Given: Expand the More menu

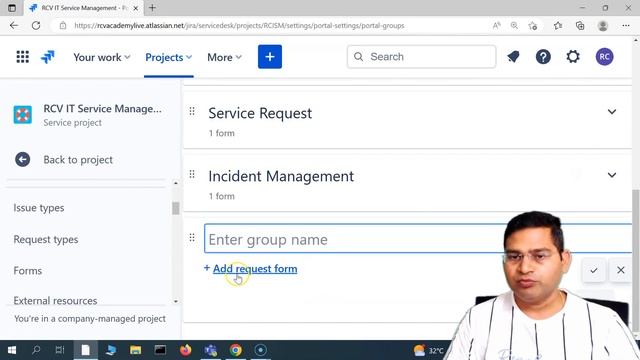Looking at the screenshot, I should 224,57.
